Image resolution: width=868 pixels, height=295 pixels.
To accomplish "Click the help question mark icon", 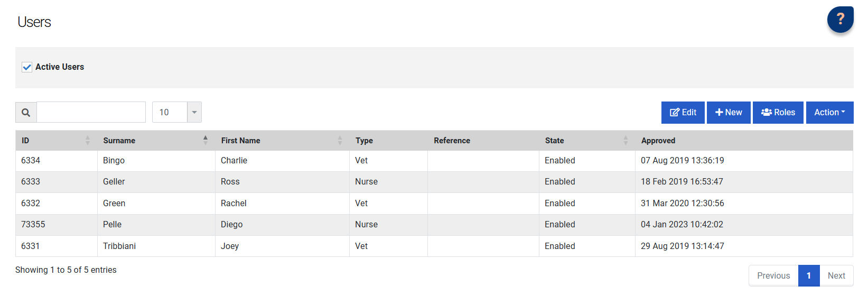I will [840, 20].
